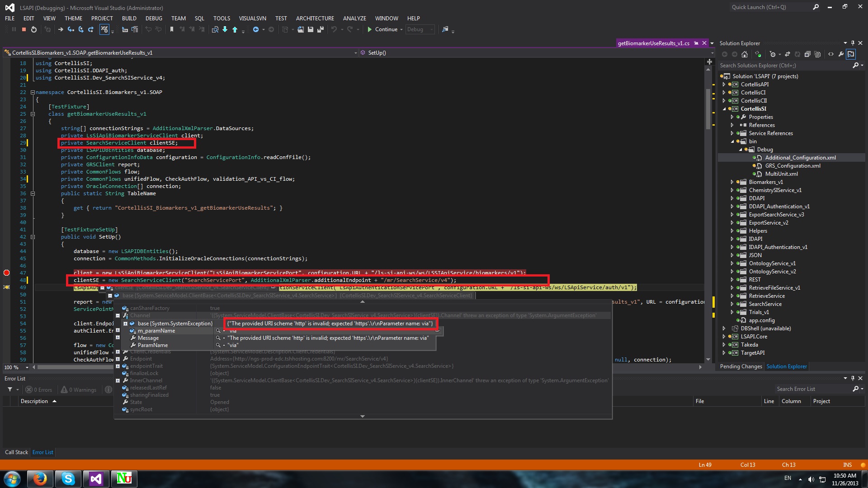Click Sync with Active Document icon
Image resolution: width=868 pixels, height=488 pixels.
coord(787,54)
